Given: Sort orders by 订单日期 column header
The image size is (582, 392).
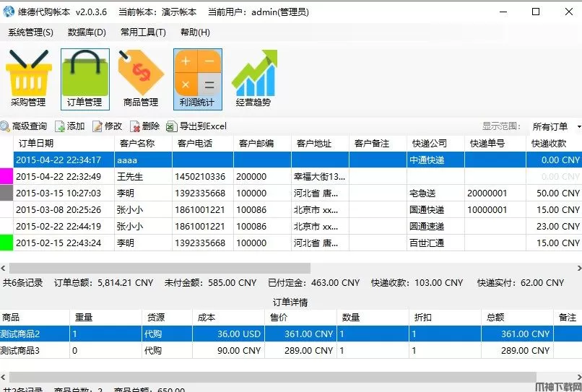Looking at the screenshot, I should pyautogui.click(x=64, y=144).
